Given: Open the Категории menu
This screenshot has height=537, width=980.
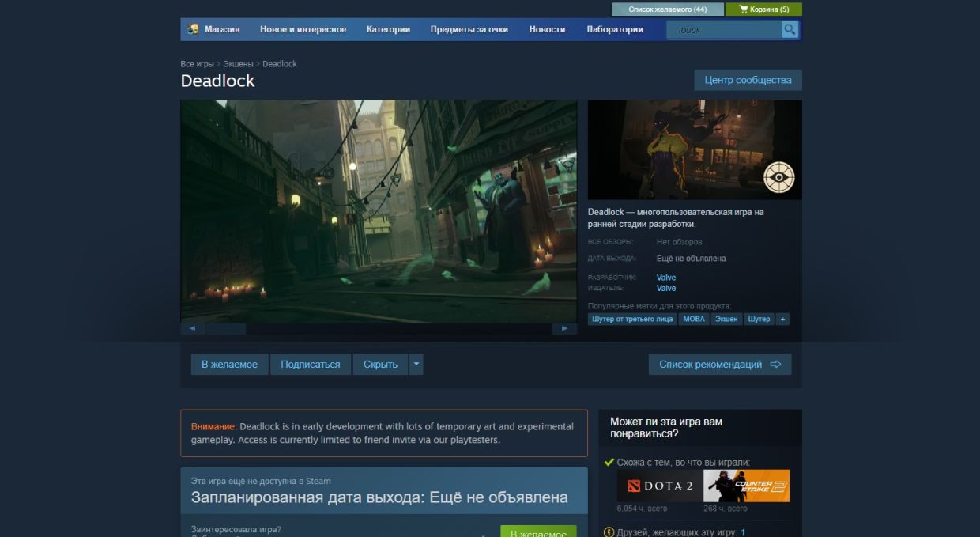Looking at the screenshot, I should click(388, 29).
